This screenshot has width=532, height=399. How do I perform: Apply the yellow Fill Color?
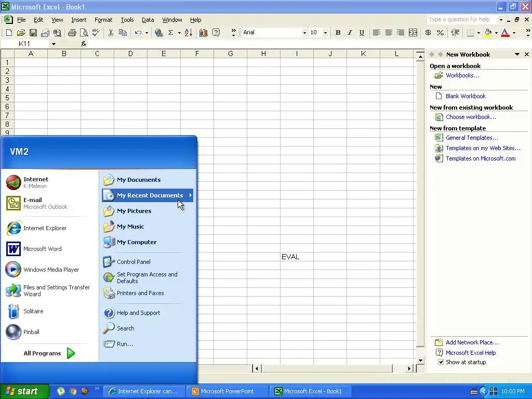pos(488,33)
